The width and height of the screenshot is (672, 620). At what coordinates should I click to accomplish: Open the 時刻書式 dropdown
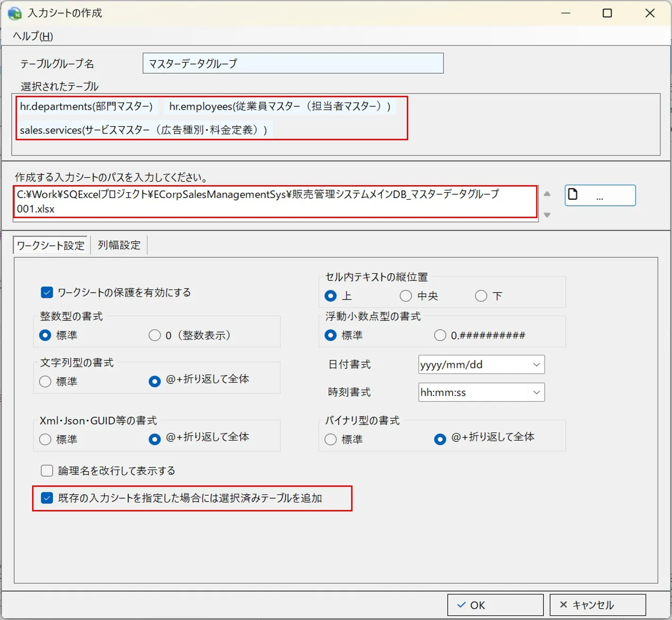[x=481, y=392]
